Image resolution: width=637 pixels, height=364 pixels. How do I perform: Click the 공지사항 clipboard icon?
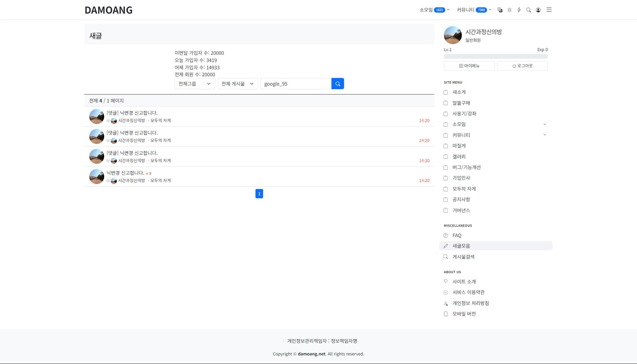(446, 200)
